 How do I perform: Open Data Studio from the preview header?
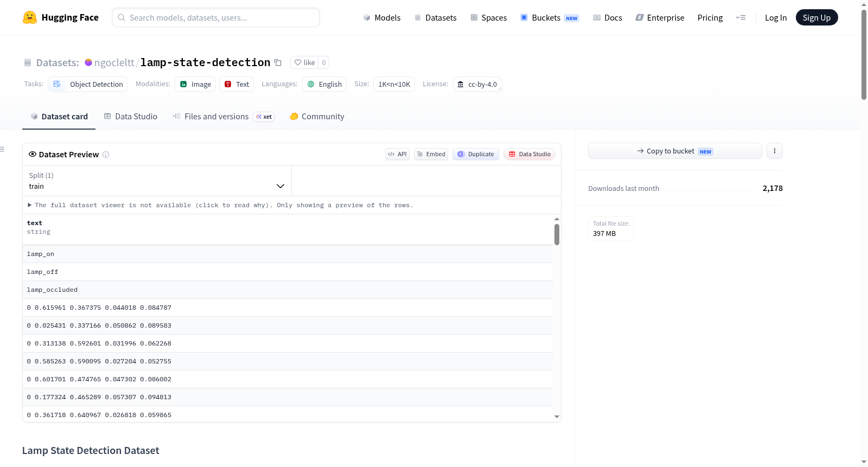click(529, 154)
